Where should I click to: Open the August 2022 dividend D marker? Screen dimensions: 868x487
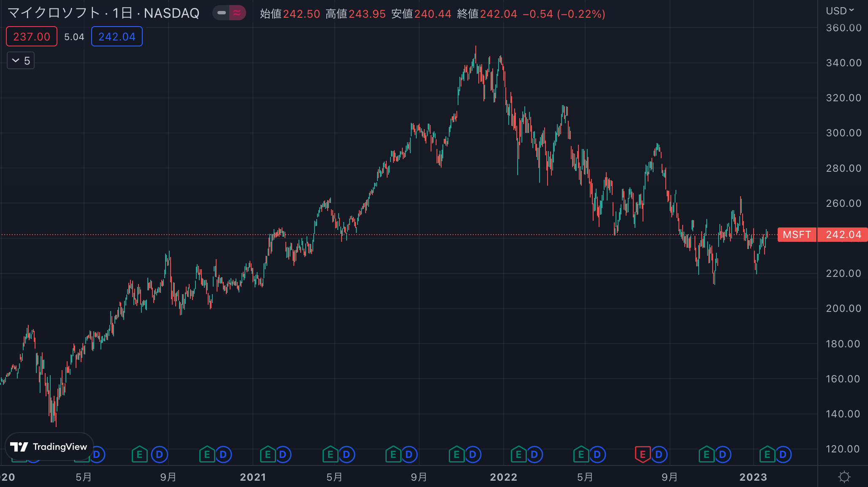659,455
